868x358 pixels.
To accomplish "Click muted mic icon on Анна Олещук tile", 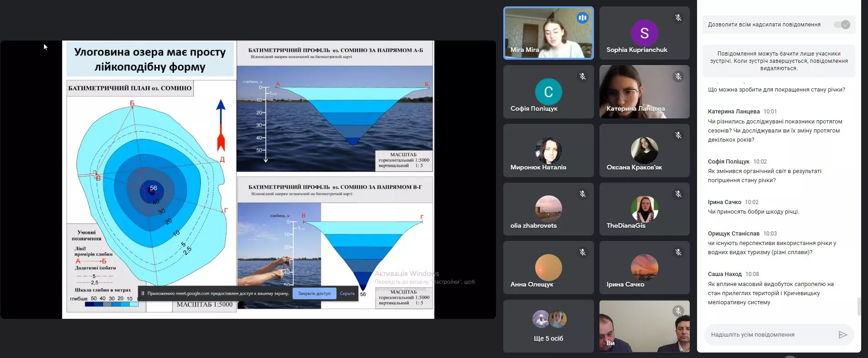I will tap(583, 252).
